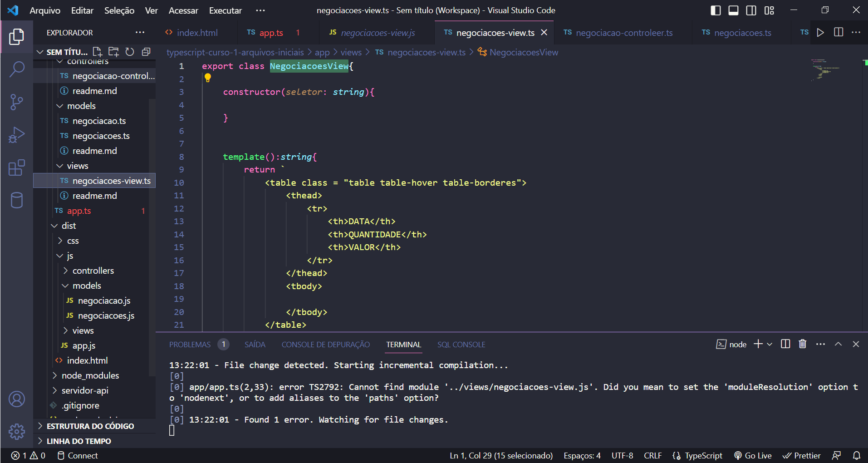Open terminal panel more actions
The width and height of the screenshot is (868, 463).
point(820,344)
